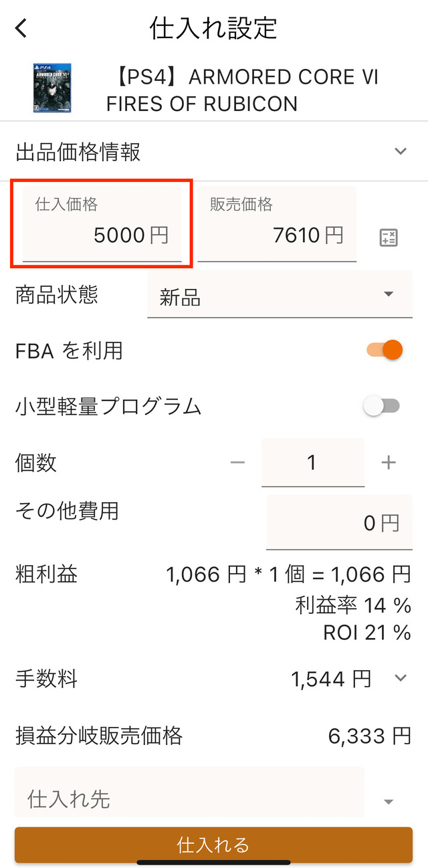Tap the ARMORED CORE VI product thumbnail
The width and height of the screenshot is (428, 868).
52,88
